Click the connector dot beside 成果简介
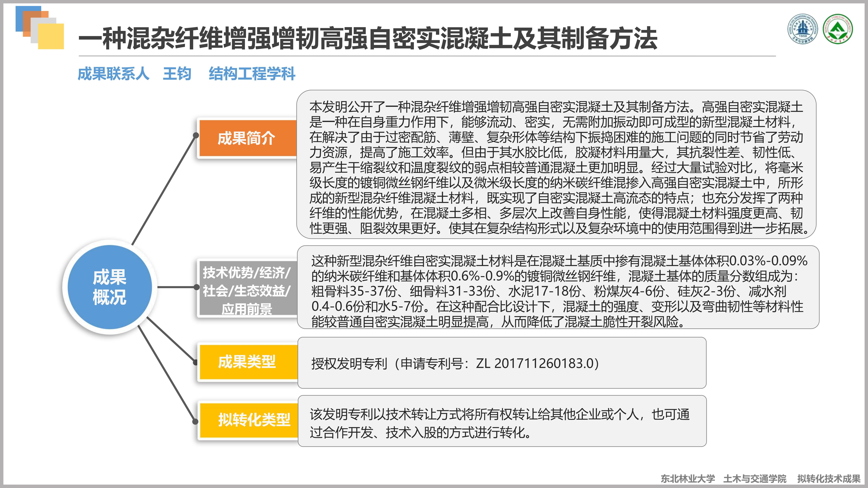Image resolution: width=868 pixels, height=488 pixels. coord(196,135)
